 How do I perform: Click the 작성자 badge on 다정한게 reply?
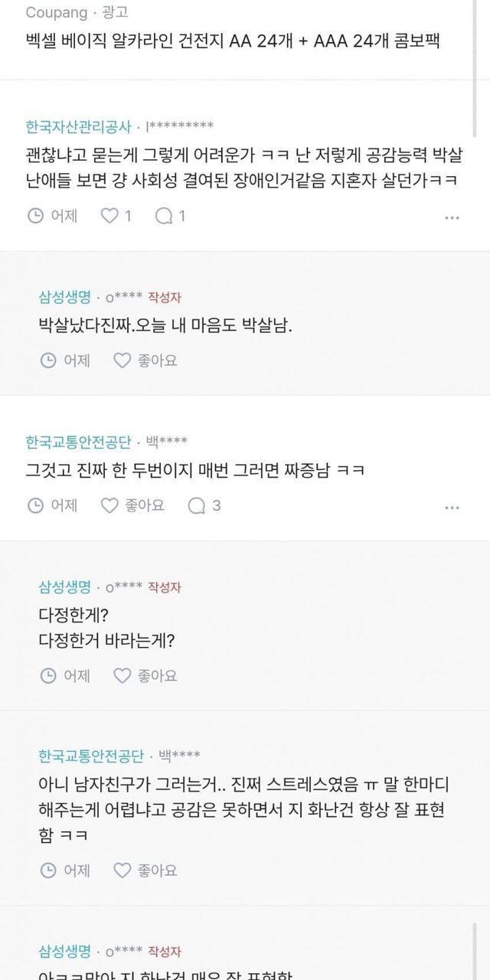point(165,587)
